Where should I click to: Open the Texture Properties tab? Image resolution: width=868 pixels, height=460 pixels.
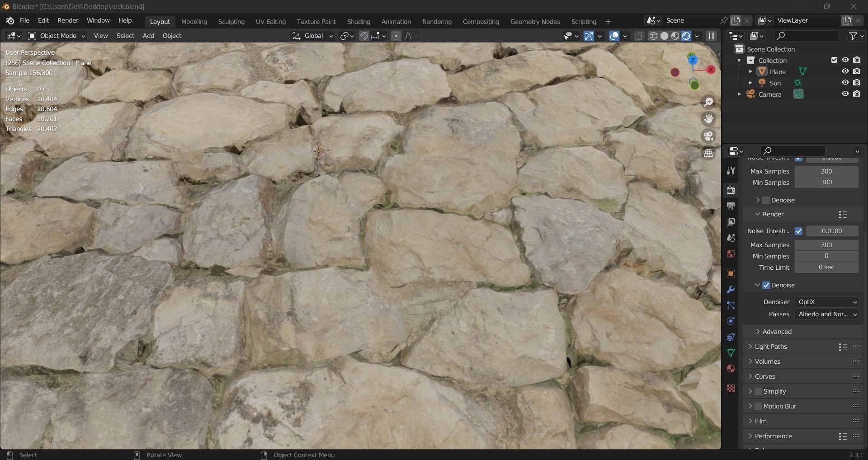[x=731, y=388]
